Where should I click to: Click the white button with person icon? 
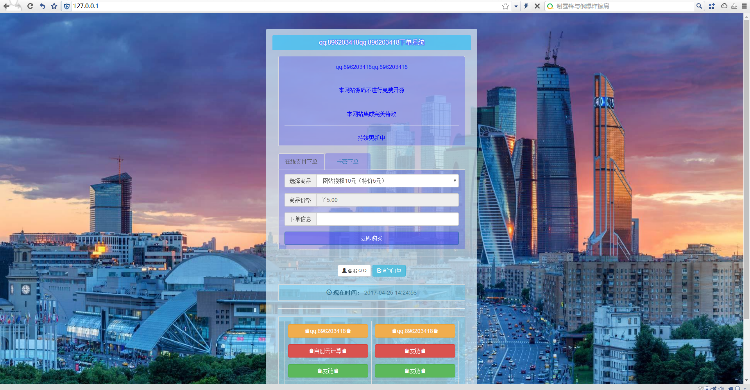(x=354, y=271)
